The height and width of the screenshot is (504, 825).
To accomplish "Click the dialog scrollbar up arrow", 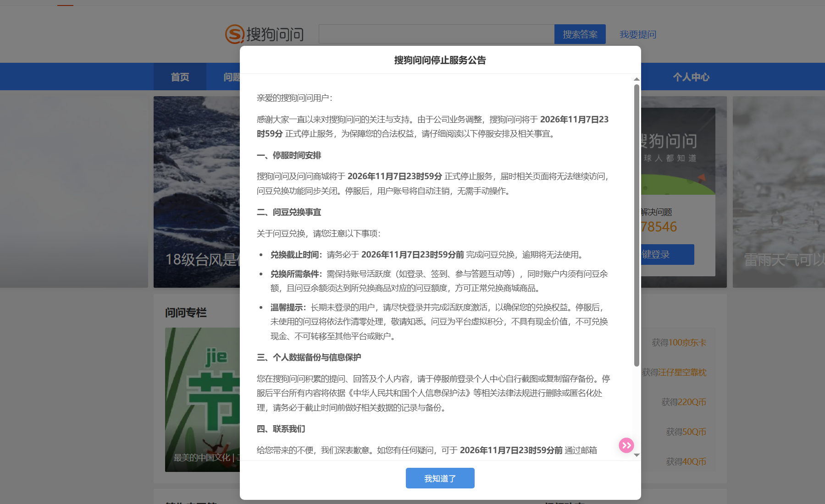I will [637, 79].
